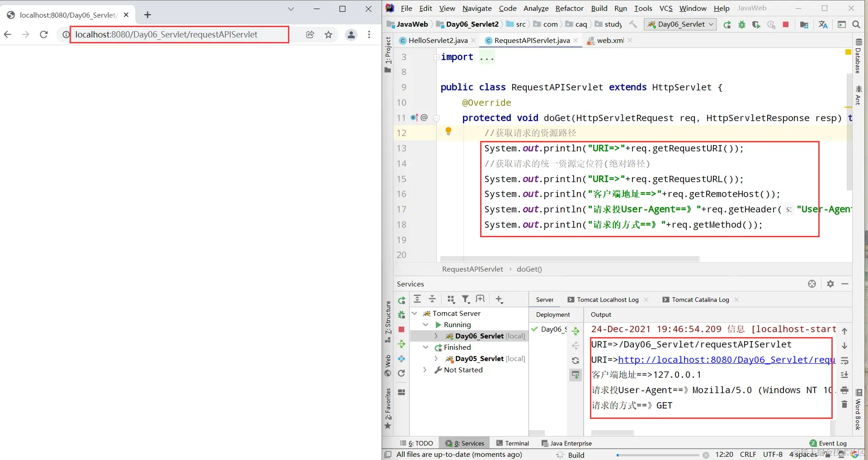Collapse the Running node in Services
868x460 pixels.
click(425, 324)
